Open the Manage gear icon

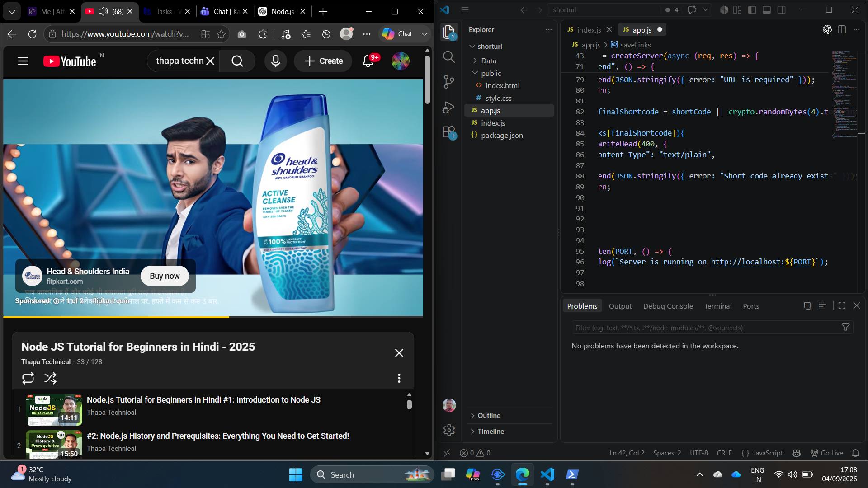(x=449, y=430)
